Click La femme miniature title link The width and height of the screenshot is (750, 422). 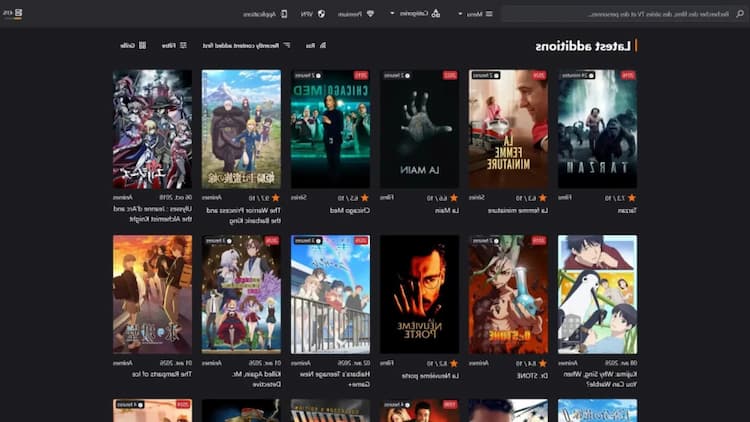(518, 210)
